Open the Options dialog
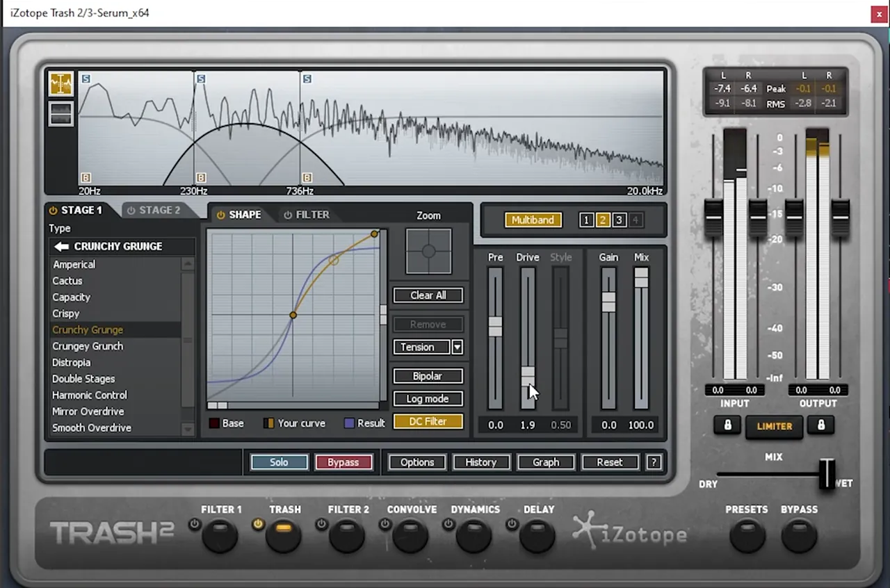The image size is (890, 588). click(417, 462)
